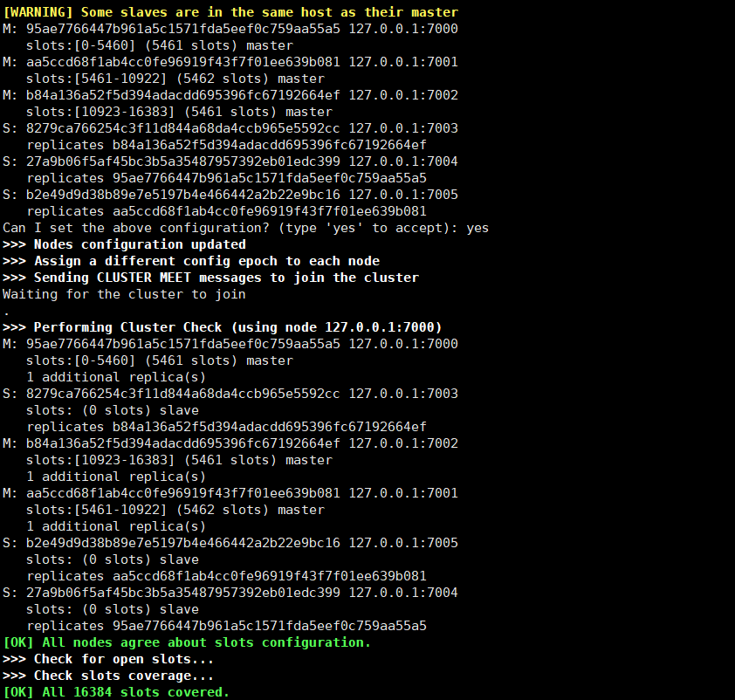Select 'slots: (0 slots) slave' under the 7005 node
The height and width of the screenshot is (700, 735).
click(x=113, y=559)
